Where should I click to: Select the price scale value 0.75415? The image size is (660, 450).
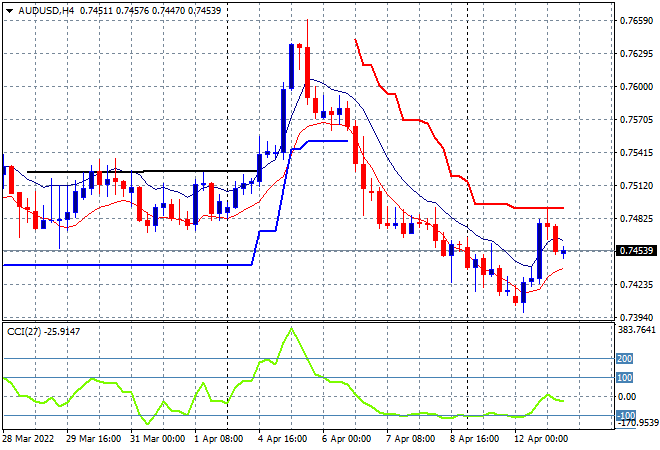click(x=636, y=152)
